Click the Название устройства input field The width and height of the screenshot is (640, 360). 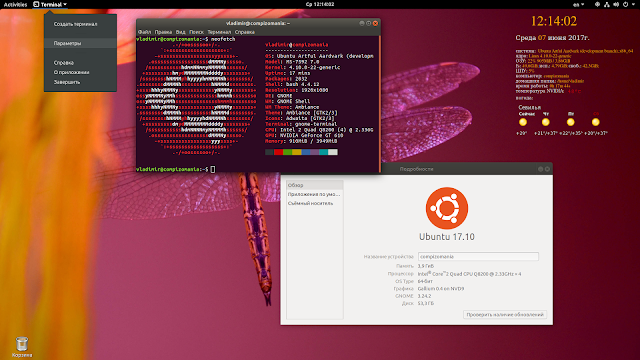[478, 257]
